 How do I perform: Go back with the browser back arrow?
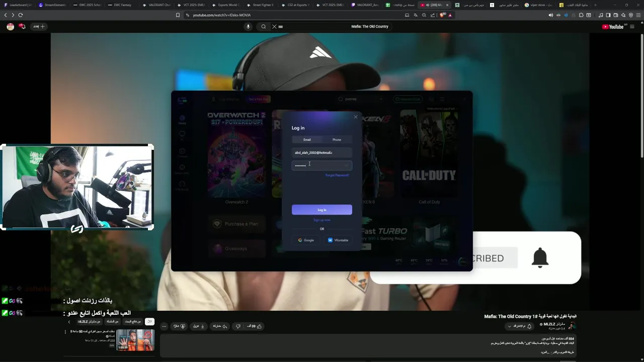tap(6, 15)
